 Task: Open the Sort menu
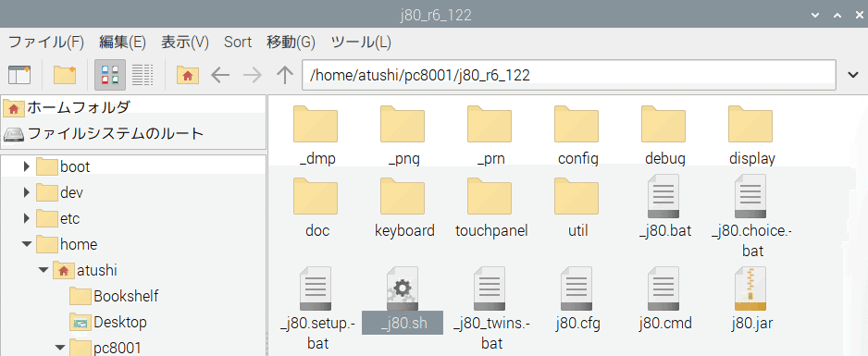tap(238, 42)
